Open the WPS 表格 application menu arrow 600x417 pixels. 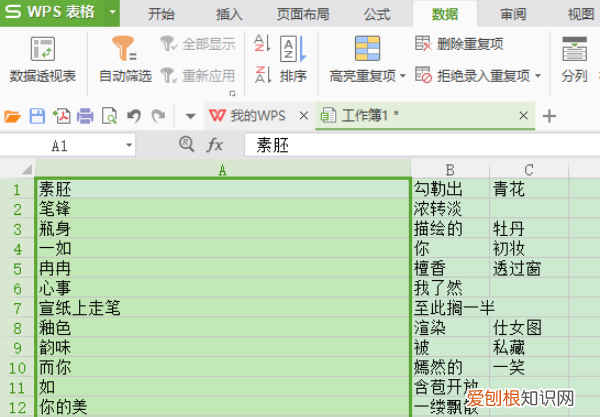point(112,12)
